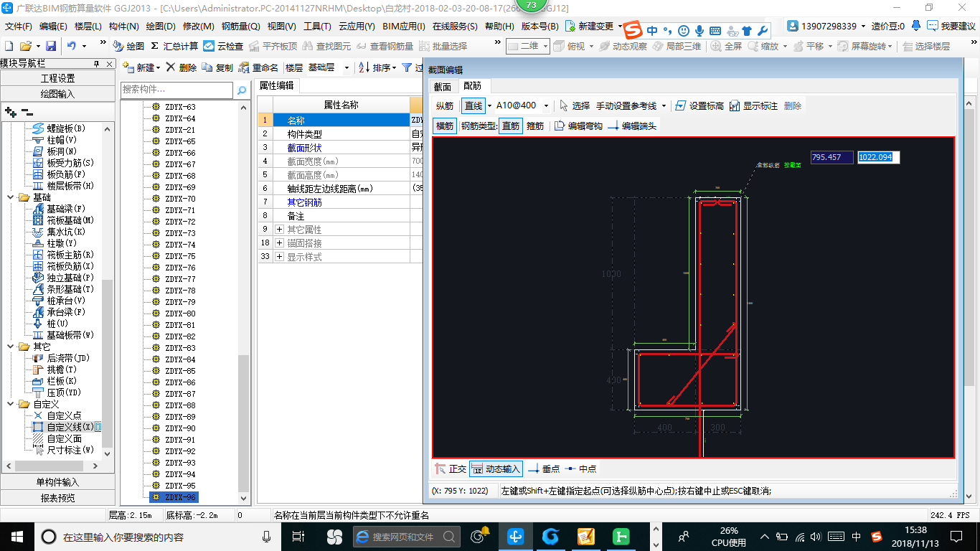This screenshot has width=980, height=551.
Task: Click the 单构件输入 button
Action: 57,482
